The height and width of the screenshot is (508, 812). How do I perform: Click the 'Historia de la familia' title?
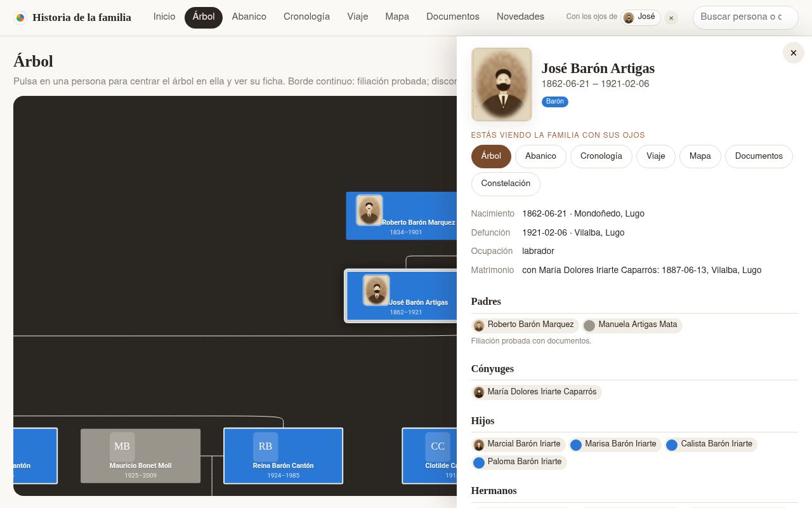[x=82, y=18]
